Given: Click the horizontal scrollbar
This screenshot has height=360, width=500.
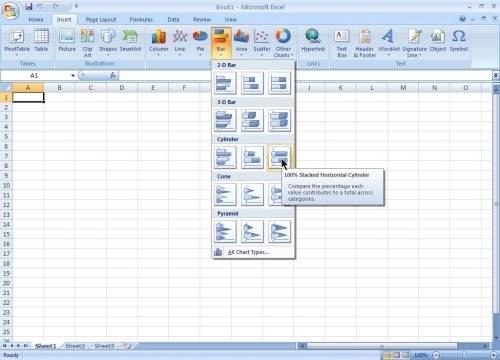Looking at the screenshot, I should pyautogui.click(x=382, y=346).
